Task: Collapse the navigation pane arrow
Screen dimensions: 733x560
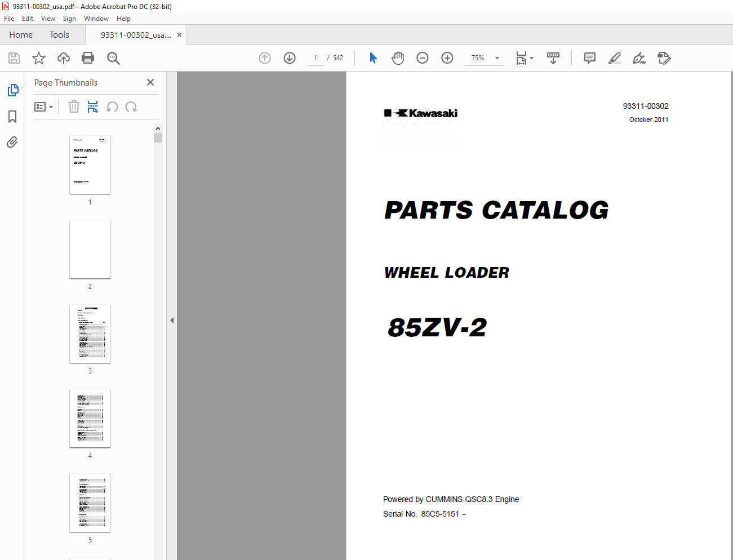Action: coord(172,320)
